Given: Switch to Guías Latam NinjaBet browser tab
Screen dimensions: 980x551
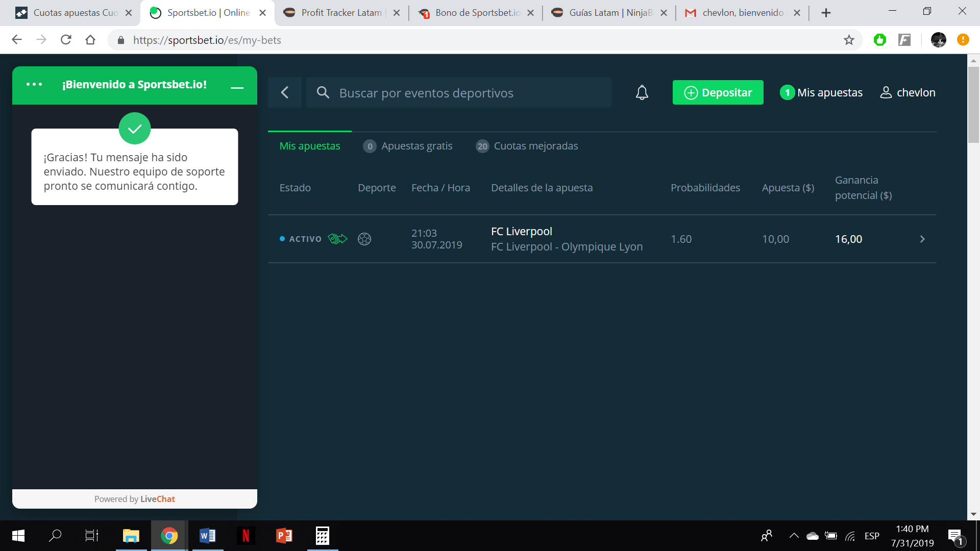Looking at the screenshot, I should 609,13.
